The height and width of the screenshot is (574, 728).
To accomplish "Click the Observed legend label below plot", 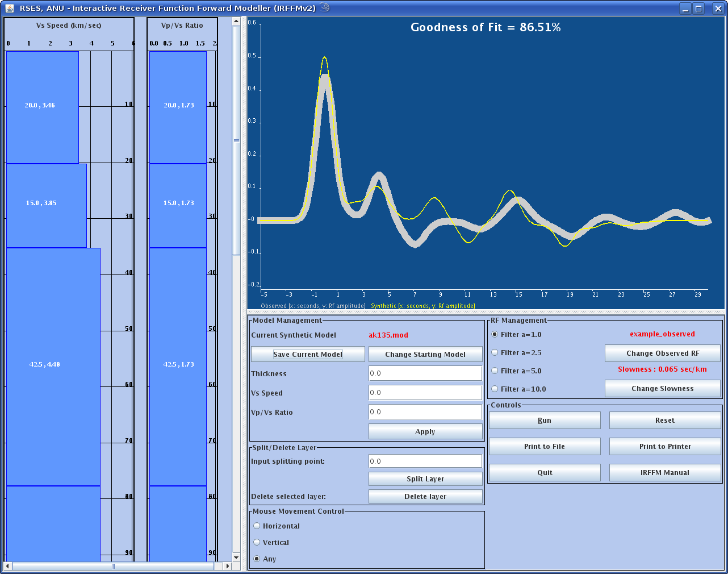I will coord(313,306).
